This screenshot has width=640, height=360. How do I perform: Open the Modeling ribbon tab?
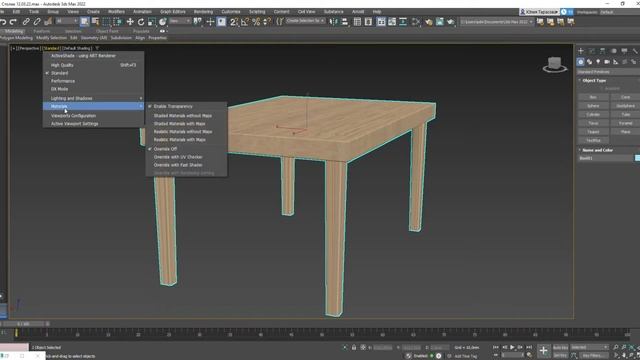(13, 31)
